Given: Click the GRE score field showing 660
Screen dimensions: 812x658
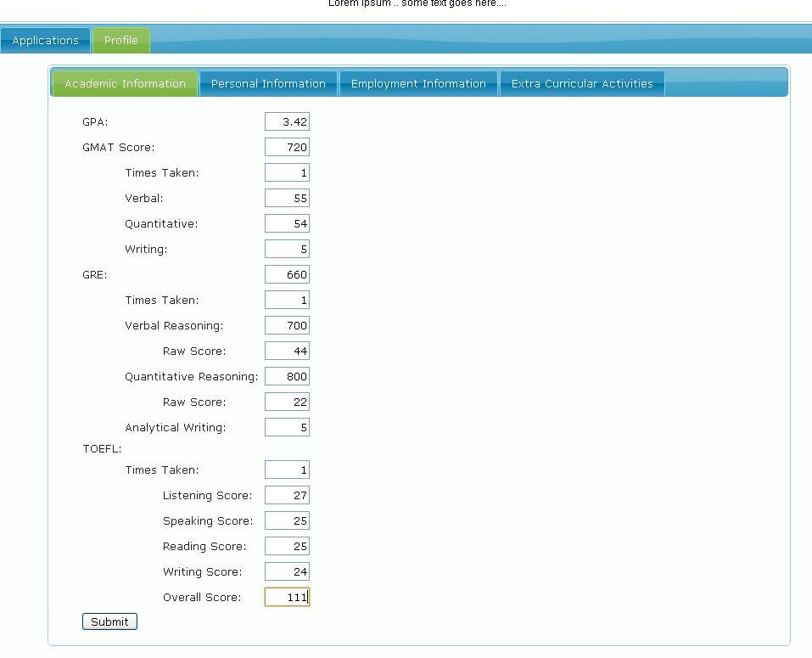Looking at the screenshot, I should [x=287, y=274].
